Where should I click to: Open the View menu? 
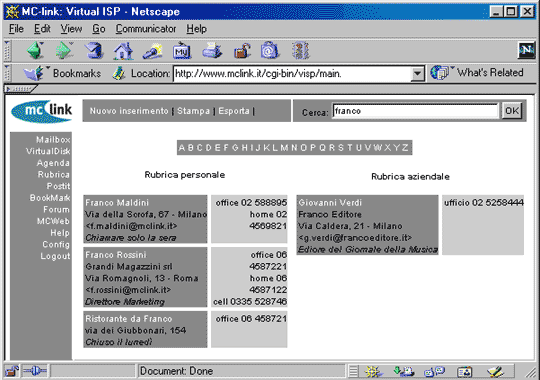point(71,29)
